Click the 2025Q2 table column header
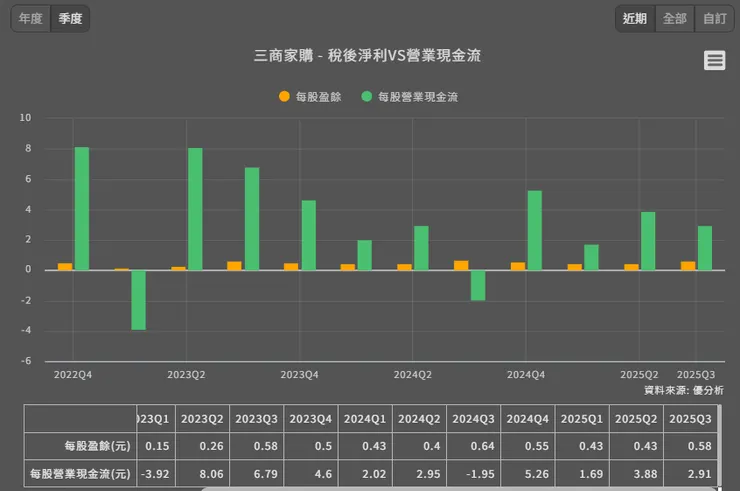Viewport: 740px width, 491px height. point(636,419)
